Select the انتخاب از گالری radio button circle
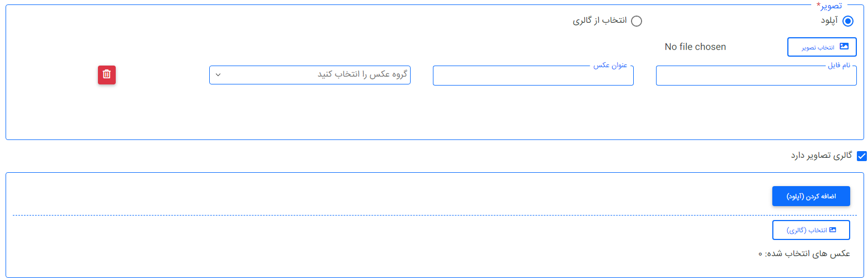 point(636,21)
